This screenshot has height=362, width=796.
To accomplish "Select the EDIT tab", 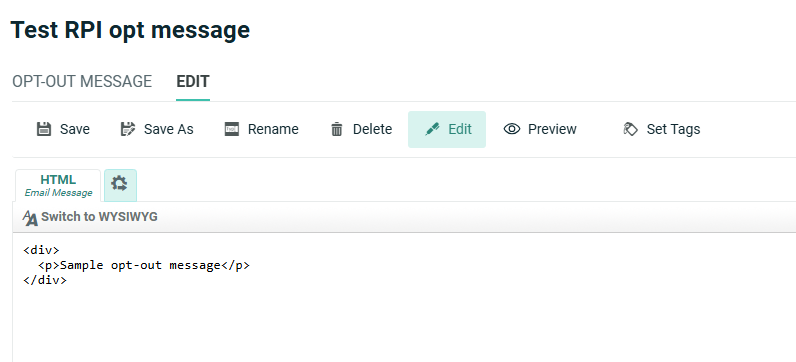I will (x=193, y=81).
